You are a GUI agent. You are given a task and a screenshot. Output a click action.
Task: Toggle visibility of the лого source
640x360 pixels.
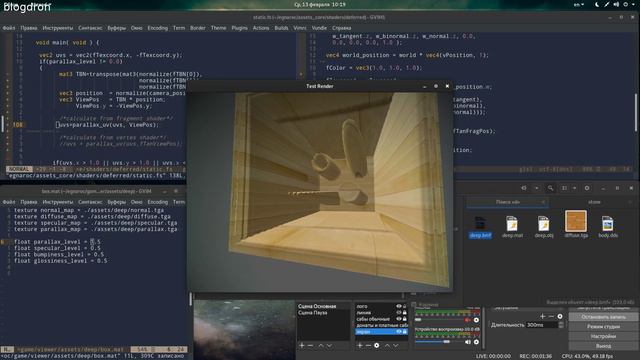[399, 306]
